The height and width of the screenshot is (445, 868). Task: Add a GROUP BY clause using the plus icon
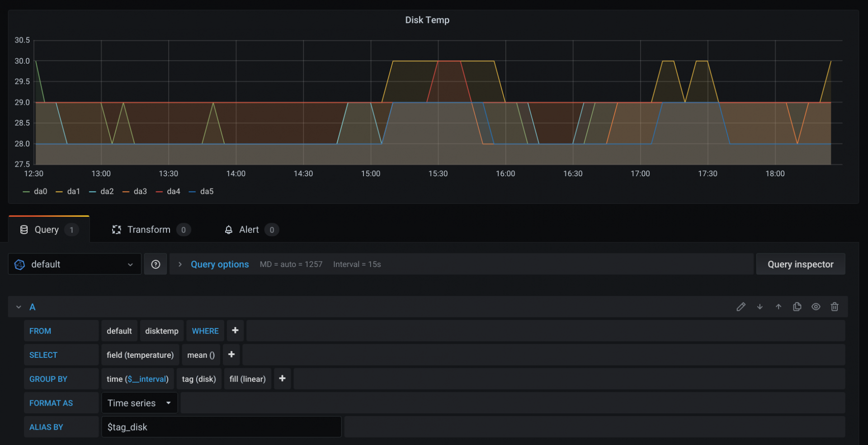click(282, 379)
